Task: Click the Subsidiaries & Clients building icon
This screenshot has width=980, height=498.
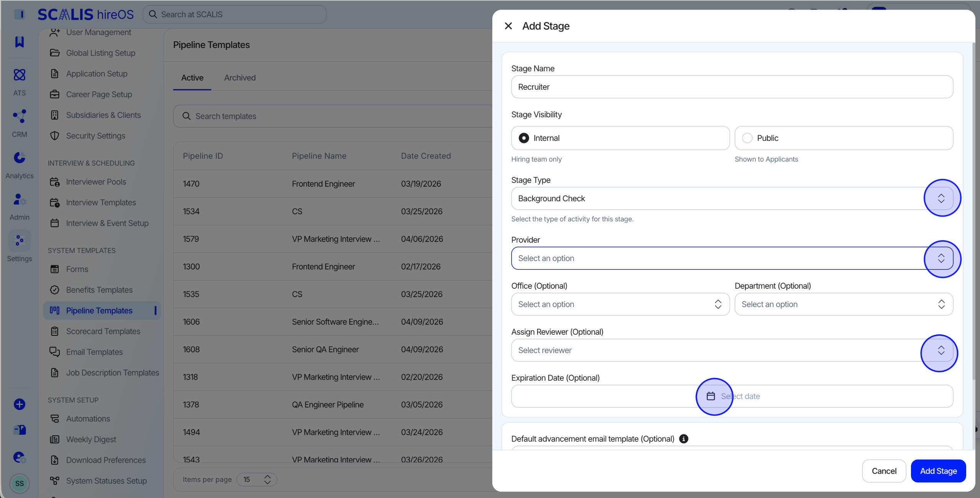Action: coord(55,115)
